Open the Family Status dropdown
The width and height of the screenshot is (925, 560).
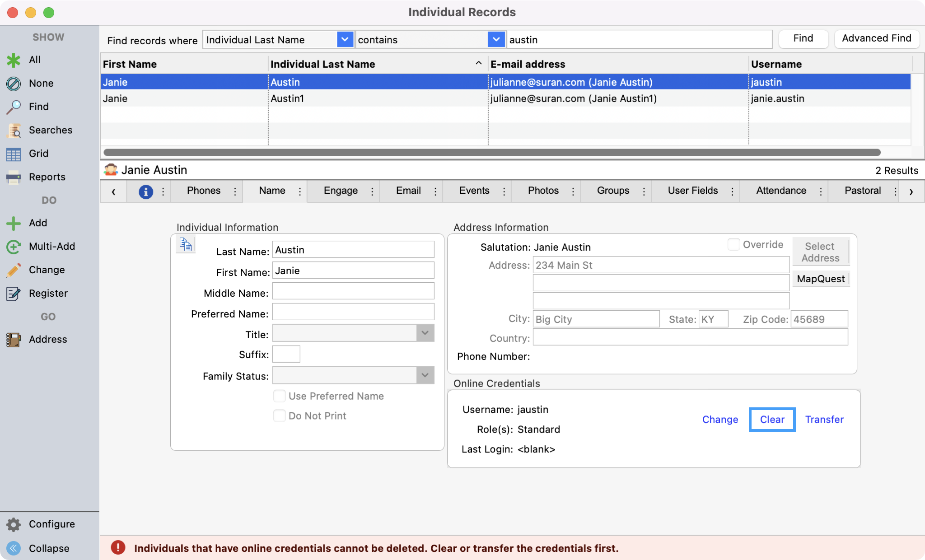(425, 375)
